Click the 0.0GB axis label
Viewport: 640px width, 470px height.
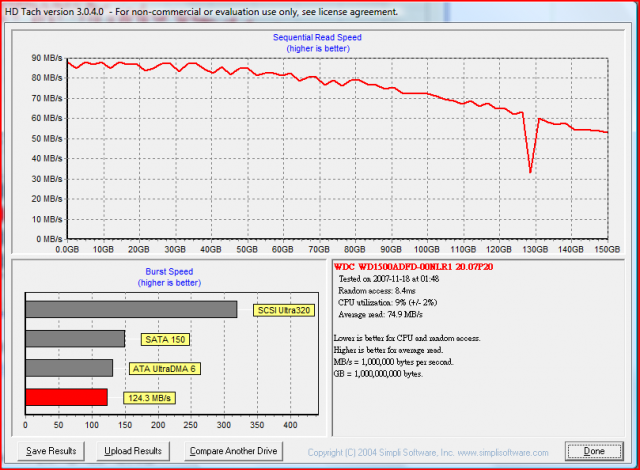point(67,249)
